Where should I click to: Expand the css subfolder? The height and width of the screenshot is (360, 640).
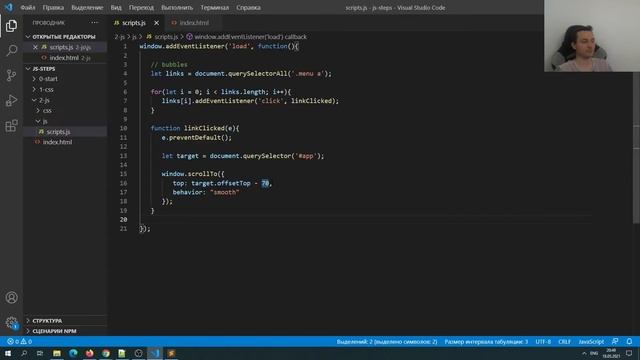click(43, 111)
